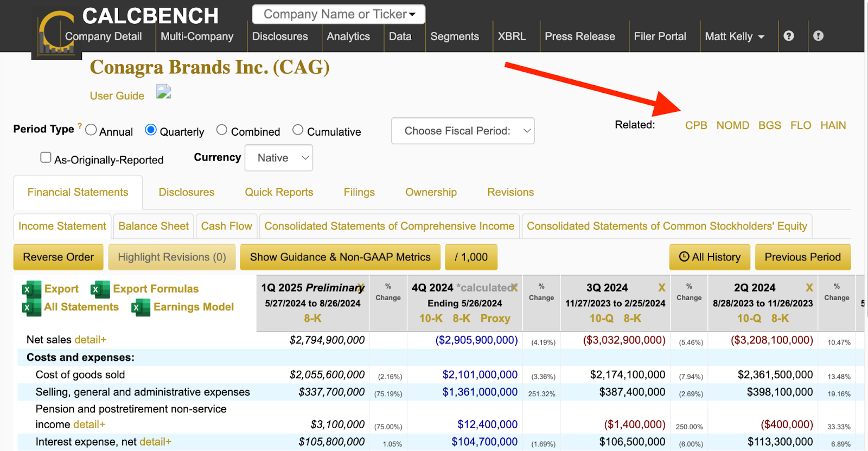868x451 pixels.
Task: Open related company FLO
Action: 801,125
